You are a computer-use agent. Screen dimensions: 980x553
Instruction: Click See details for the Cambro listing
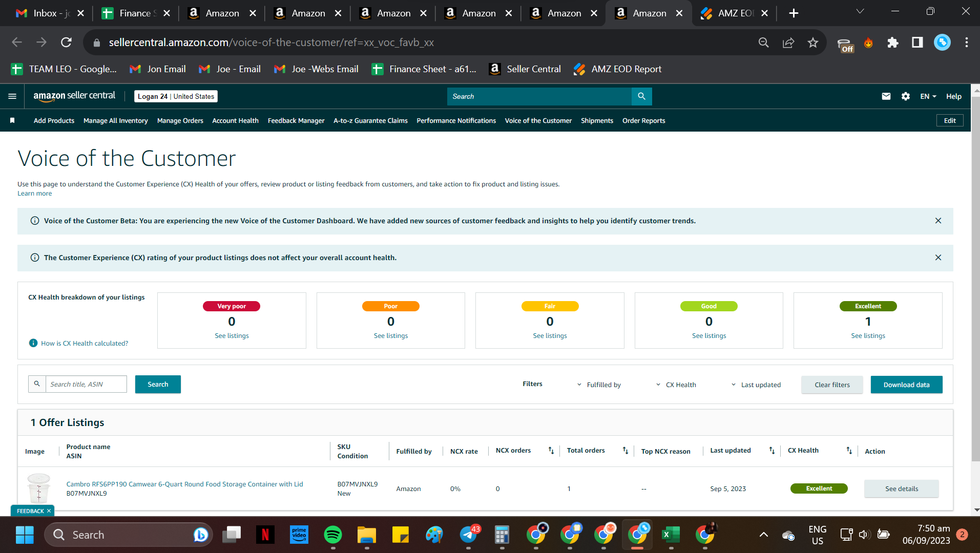click(901, 488)
